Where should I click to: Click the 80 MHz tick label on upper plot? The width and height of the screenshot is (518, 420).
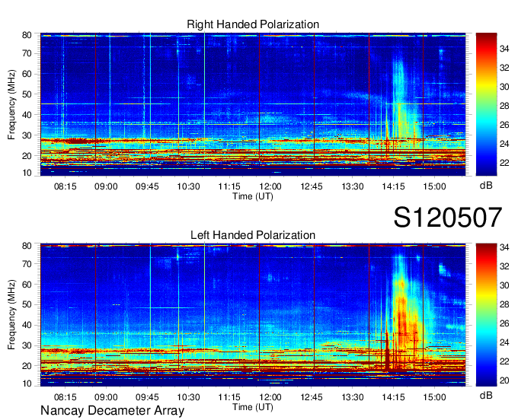27,35
